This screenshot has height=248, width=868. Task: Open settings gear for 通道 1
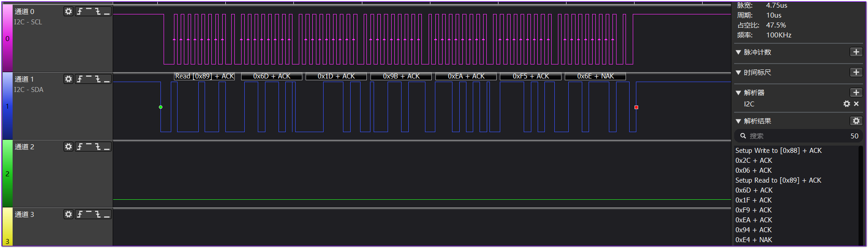pyautogui.click(x=68, y=79)
